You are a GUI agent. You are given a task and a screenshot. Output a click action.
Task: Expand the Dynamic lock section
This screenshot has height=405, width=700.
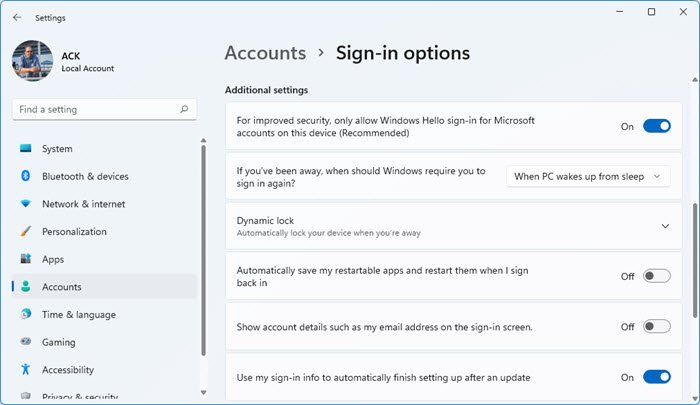pyautogui.click(x=665, y=226)
